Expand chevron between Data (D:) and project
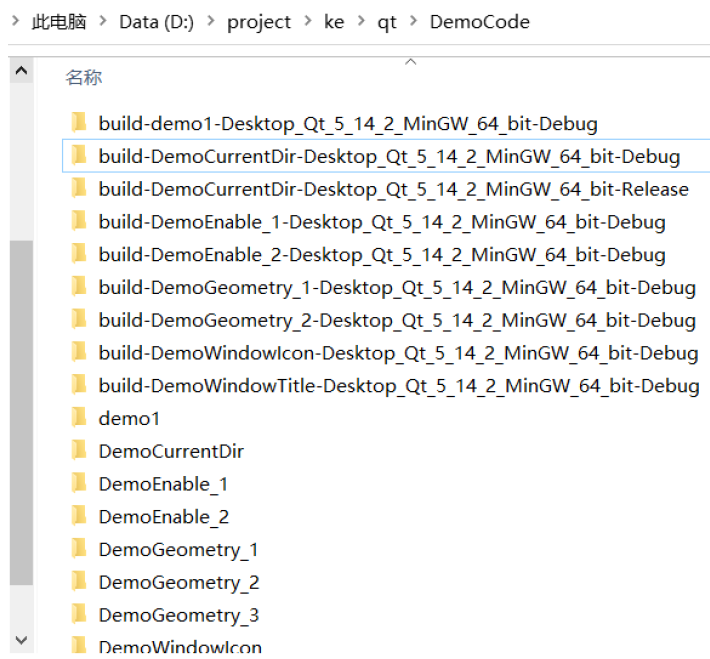Viewport: 710px width, 659px height. pos(211,20)
